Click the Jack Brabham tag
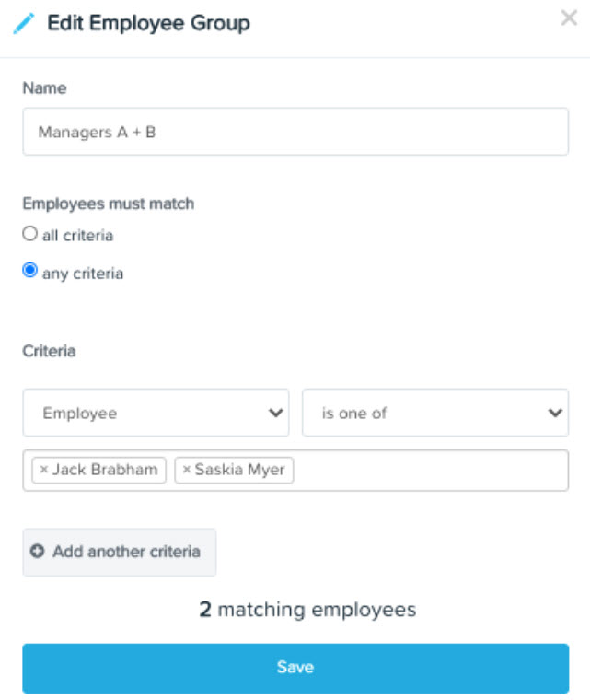 click(x=99, y=470)
